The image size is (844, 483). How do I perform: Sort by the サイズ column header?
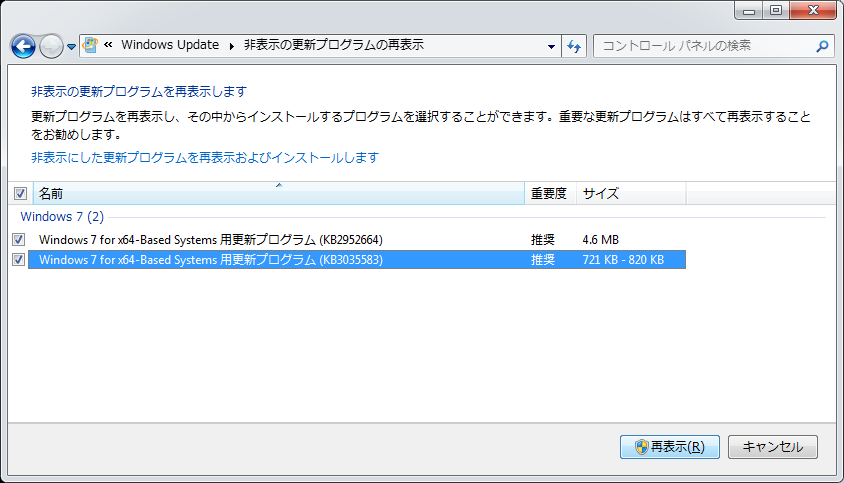click(630, 194)
